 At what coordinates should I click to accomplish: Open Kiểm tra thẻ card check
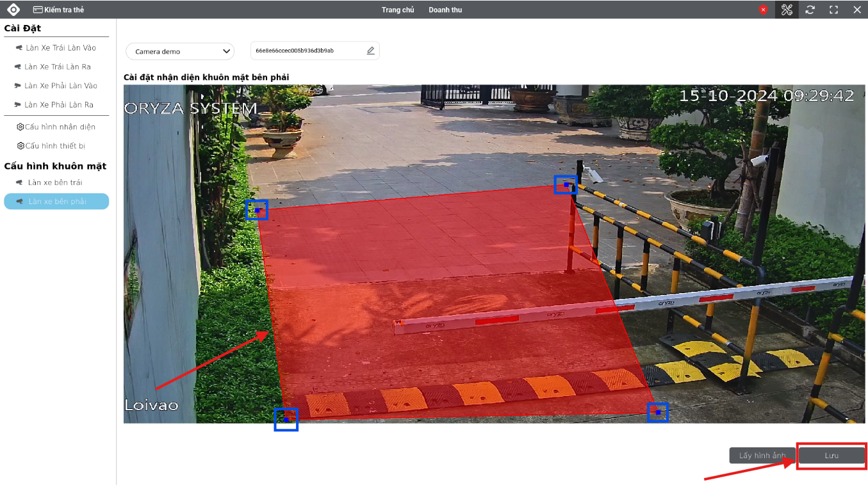pos(58,10)
